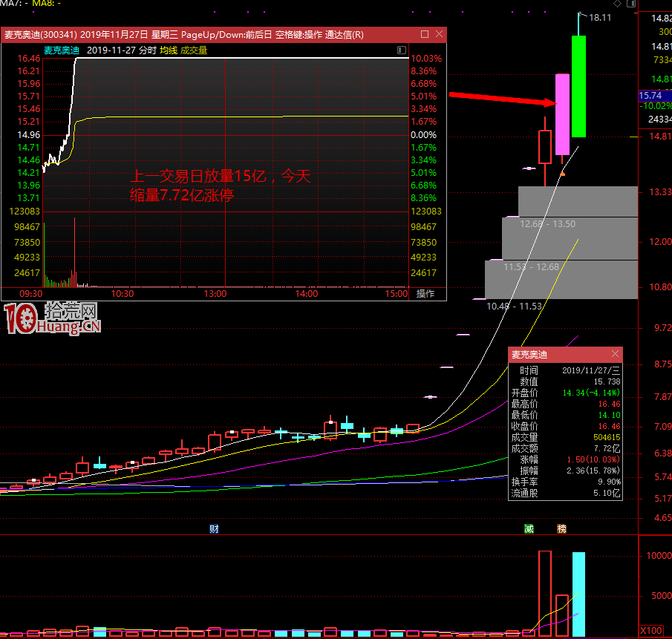Click the X100 volume scale label
The width and height of the screenshot is (672, 639).
point(651,630)
